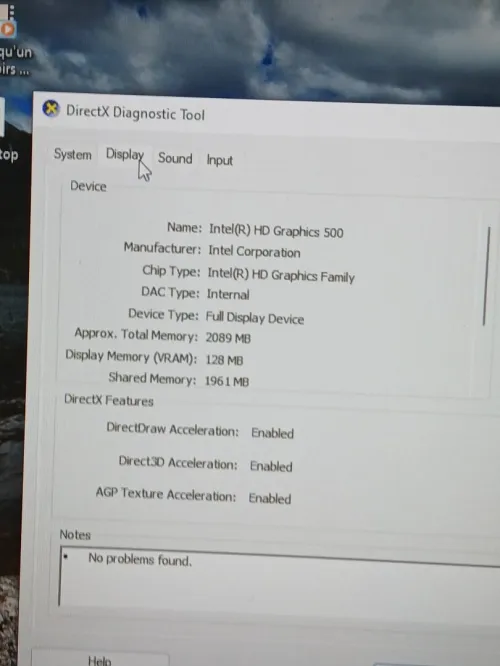500x666 pixels.
Task: Click the "Approx. Total Memory:" label
Action: pos(136,335)
